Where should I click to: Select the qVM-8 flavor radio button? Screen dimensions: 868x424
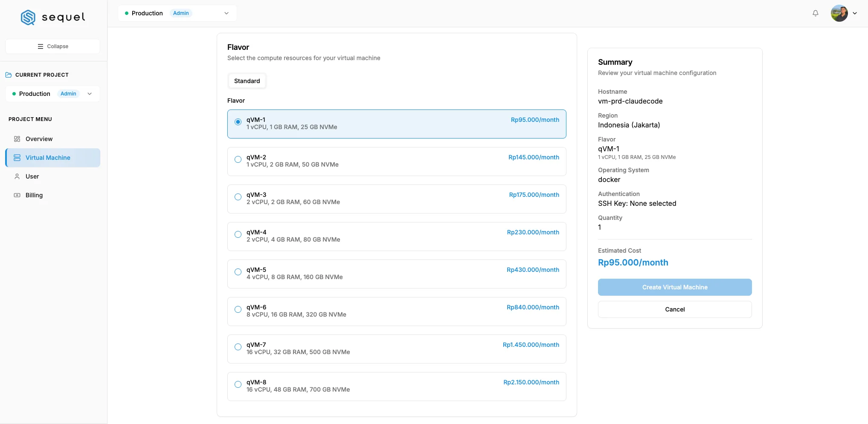click(x=238, y=384)
